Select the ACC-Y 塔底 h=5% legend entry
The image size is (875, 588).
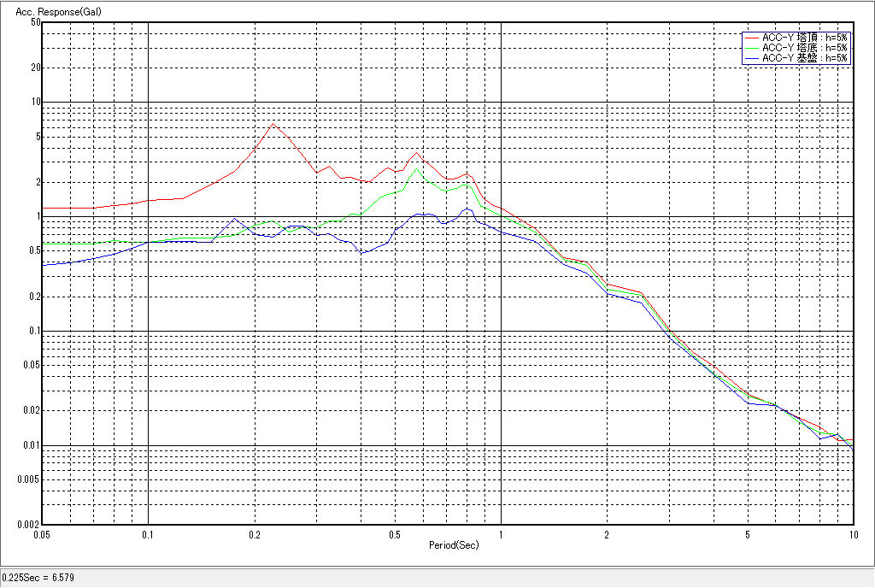(804, 48)
